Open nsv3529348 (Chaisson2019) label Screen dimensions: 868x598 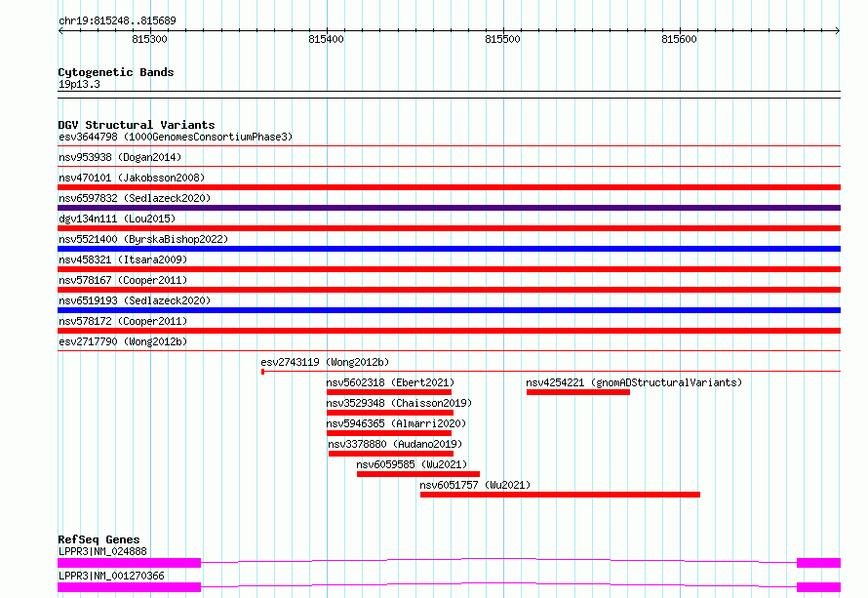[x=399, y=403]
